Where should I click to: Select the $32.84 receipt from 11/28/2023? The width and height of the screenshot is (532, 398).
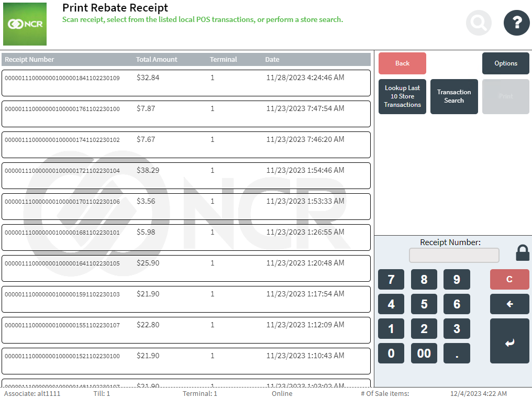pos(186,83)
